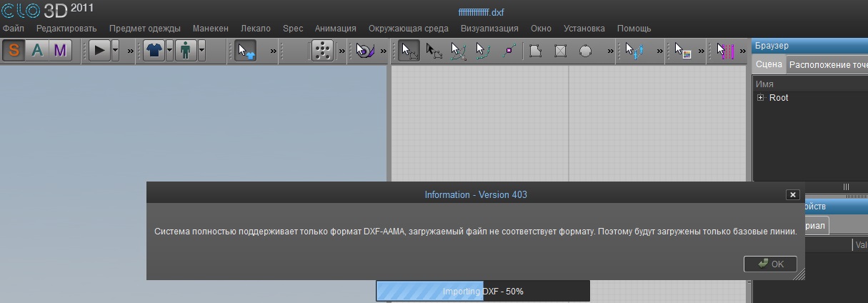Image resolution: width=868 pixels, height=303 pixels.
Task: Switch to the Сцена tab in Браузер
Action: [x=769, y=64]
